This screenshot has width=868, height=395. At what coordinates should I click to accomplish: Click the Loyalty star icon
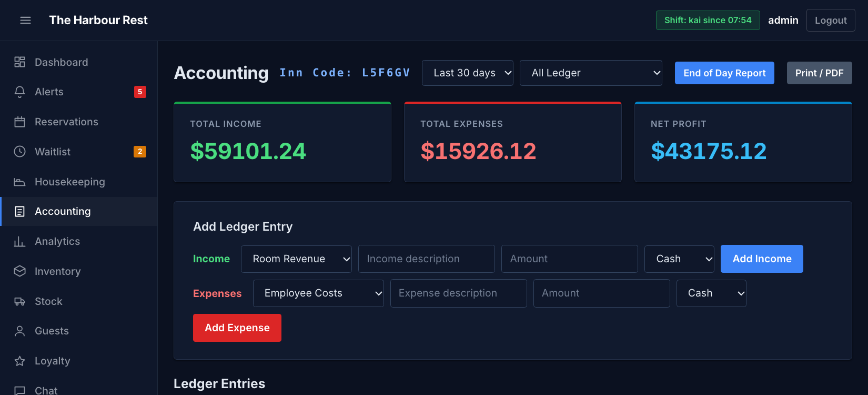19,361
